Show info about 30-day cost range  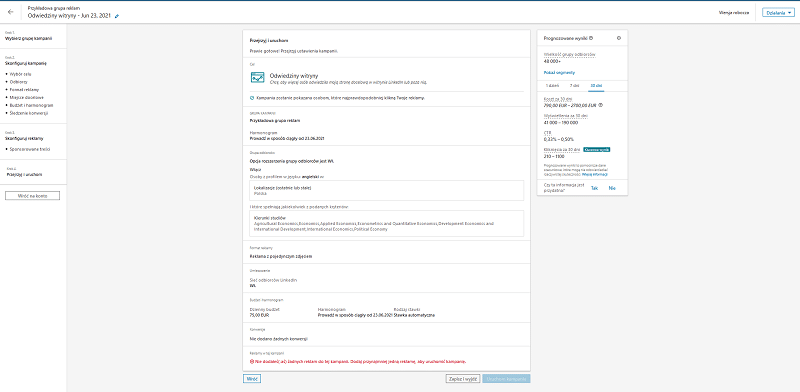(x=601, y=105)
